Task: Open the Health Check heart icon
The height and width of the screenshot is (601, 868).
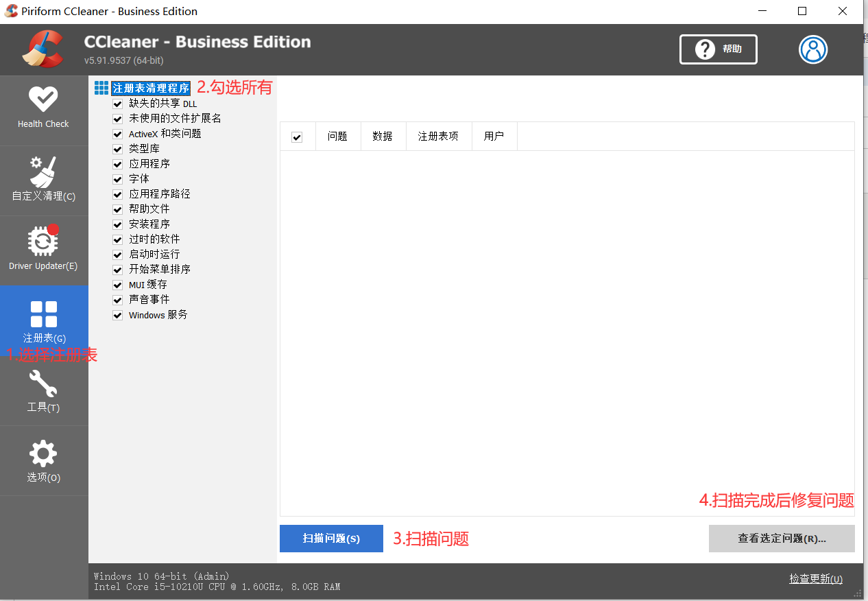Action: 43,99
